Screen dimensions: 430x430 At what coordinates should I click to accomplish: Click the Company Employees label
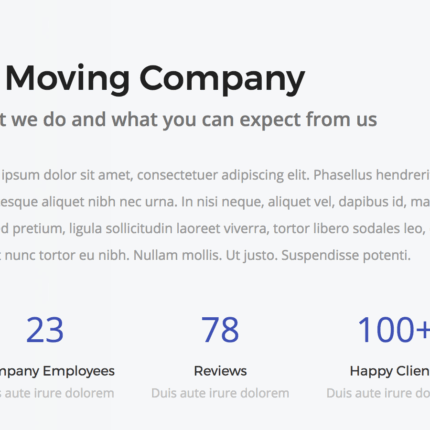coord(57,371)
